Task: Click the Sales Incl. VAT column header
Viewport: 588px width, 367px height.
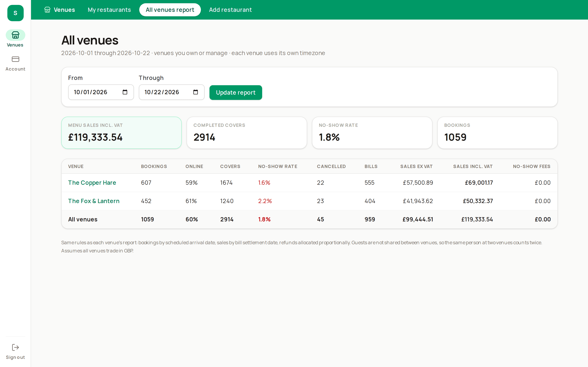Action: pos(473,167)
